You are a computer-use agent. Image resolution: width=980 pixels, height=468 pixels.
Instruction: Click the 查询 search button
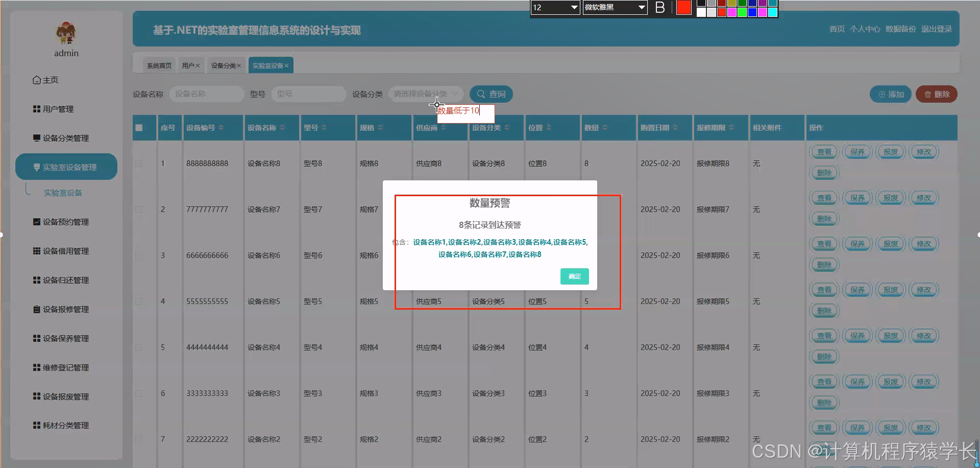pyautogui.click(x=491, y=94)
